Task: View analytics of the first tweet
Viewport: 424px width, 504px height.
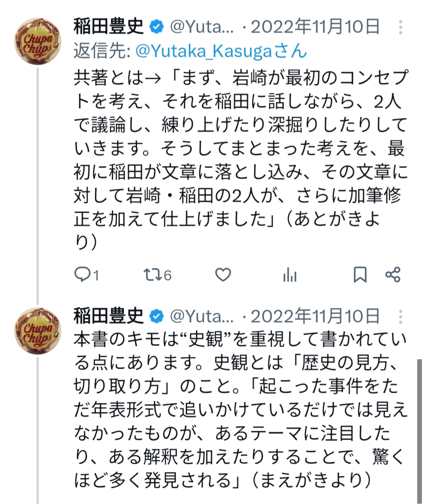Action: click(x=290, y=275)
